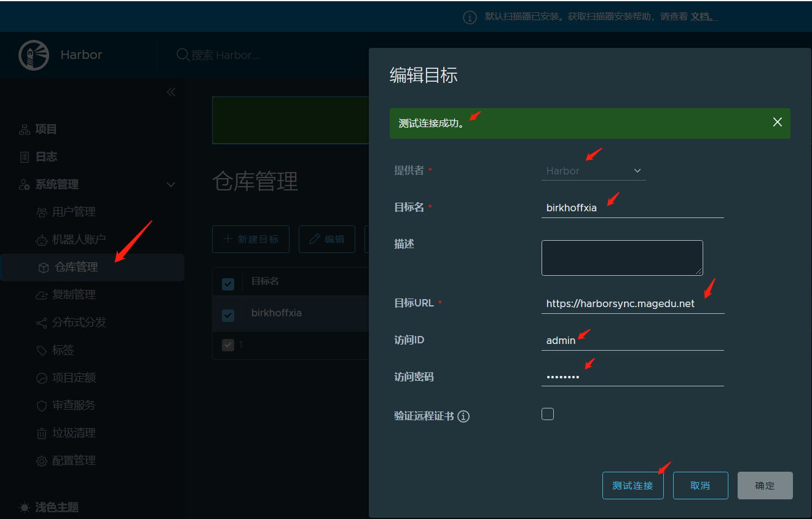This screenshot has width=812, height=519.
Task: Click the 配置管理 gear icon
Action: 42,461
